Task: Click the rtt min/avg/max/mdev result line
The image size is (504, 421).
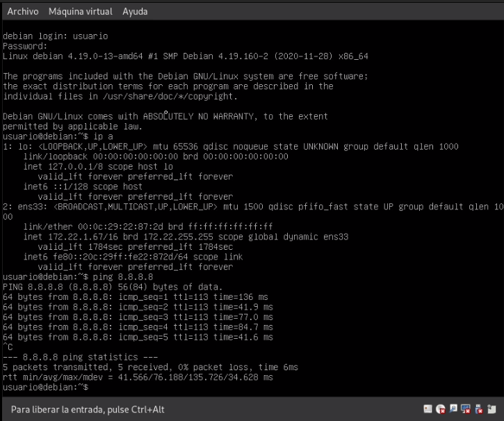Action: pyautogui.click(x=139, y=376)
